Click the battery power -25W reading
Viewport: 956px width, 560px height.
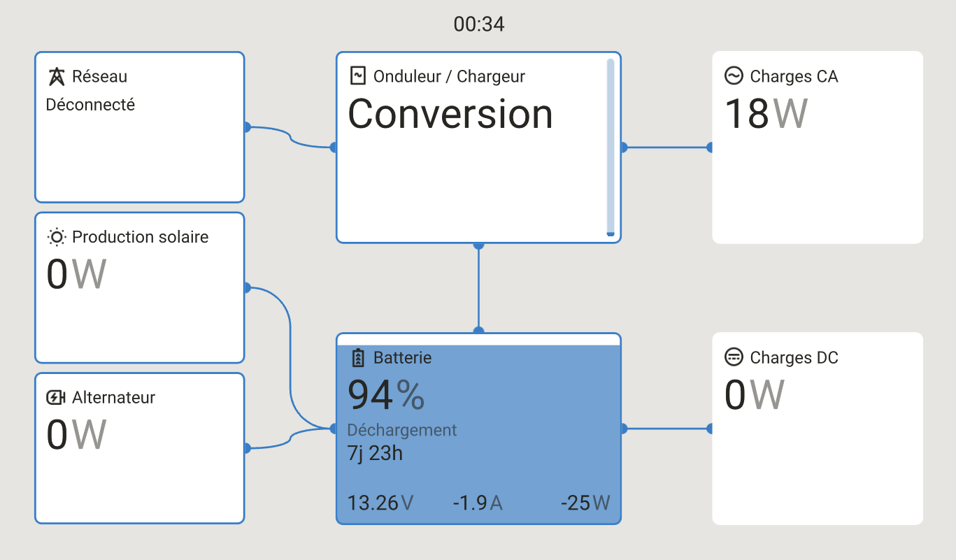(585, 503)
